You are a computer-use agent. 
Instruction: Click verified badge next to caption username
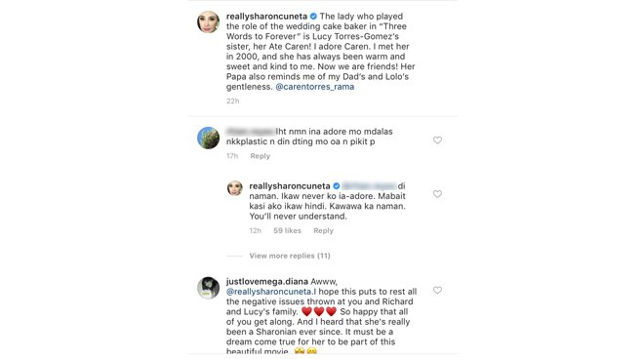313,17
